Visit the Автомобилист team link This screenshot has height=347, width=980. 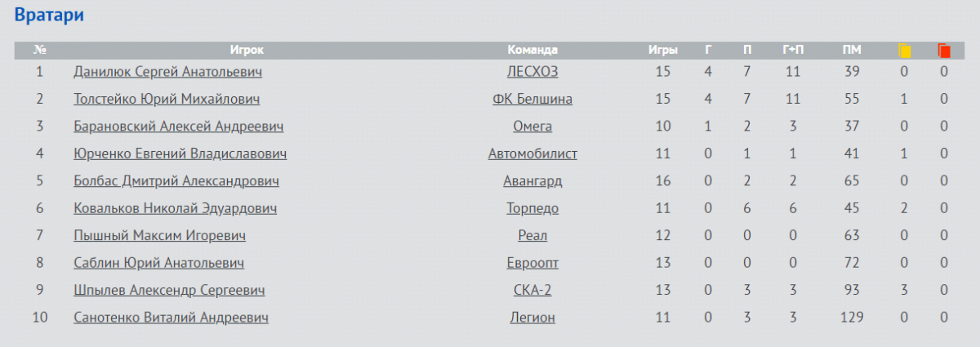(532, 153)
